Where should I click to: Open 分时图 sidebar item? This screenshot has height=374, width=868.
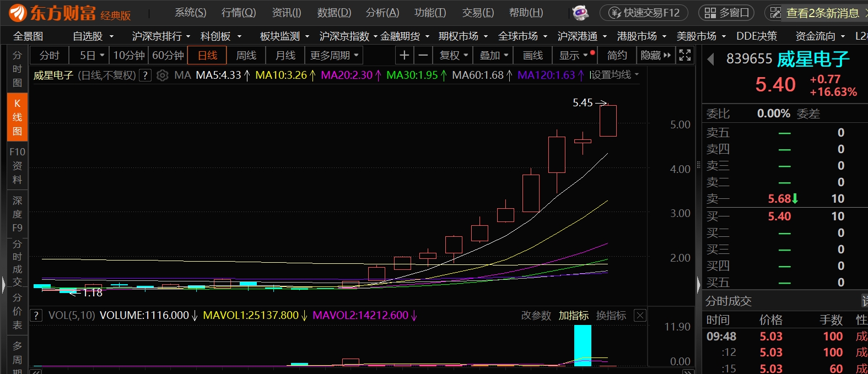(17, 69)
